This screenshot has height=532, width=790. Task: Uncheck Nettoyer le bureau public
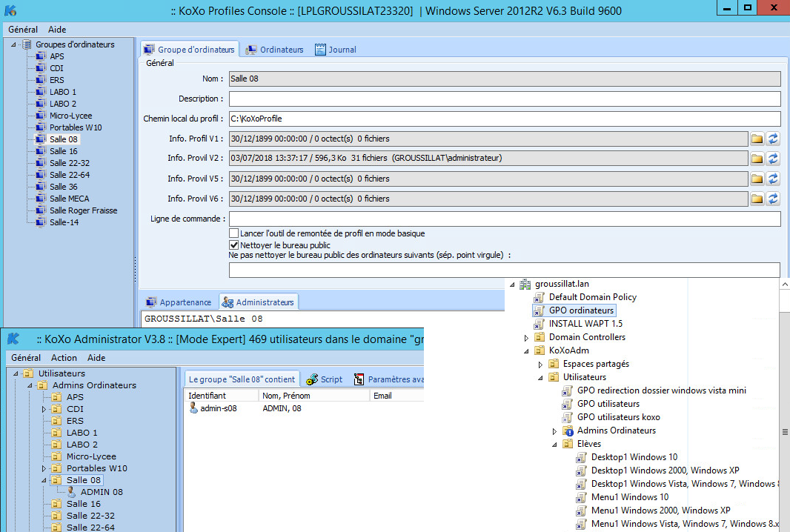point(233,245)
